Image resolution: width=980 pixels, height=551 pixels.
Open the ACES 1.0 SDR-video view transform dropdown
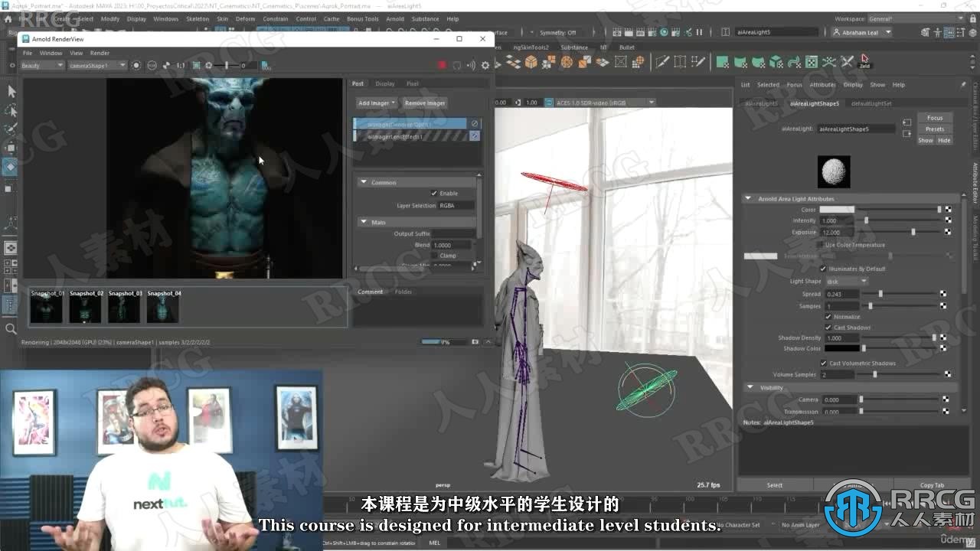click(x=605, y=103)
